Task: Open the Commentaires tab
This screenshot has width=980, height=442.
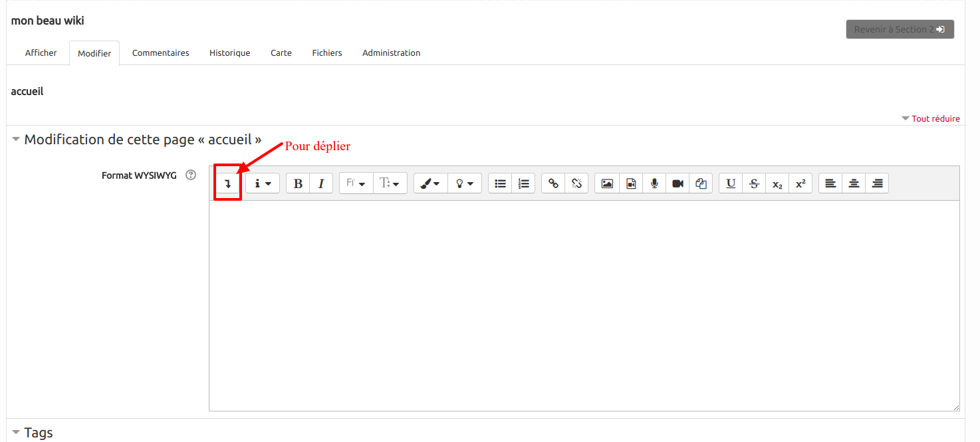Action: pyautogui.click(x=160, y=53)
